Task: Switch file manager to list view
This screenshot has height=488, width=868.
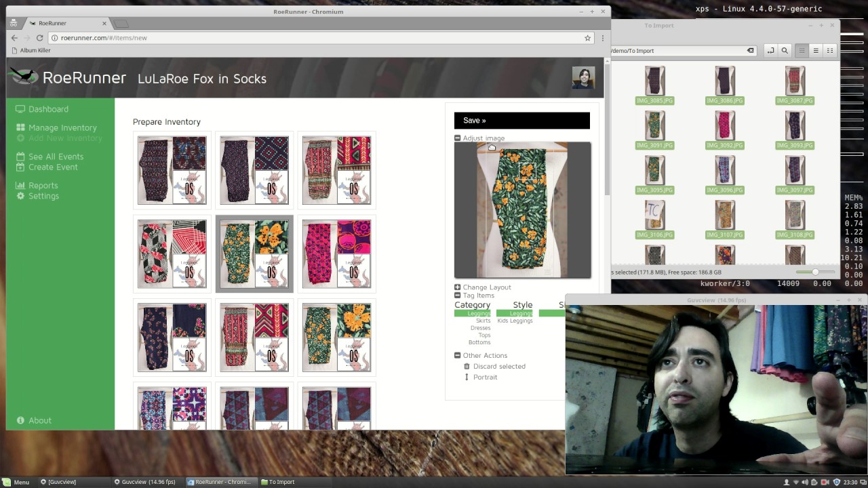Action: [x=816, y=51]
